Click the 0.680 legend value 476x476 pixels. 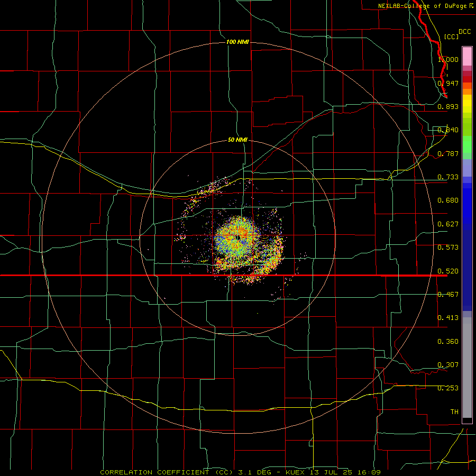tap(448, 200)
